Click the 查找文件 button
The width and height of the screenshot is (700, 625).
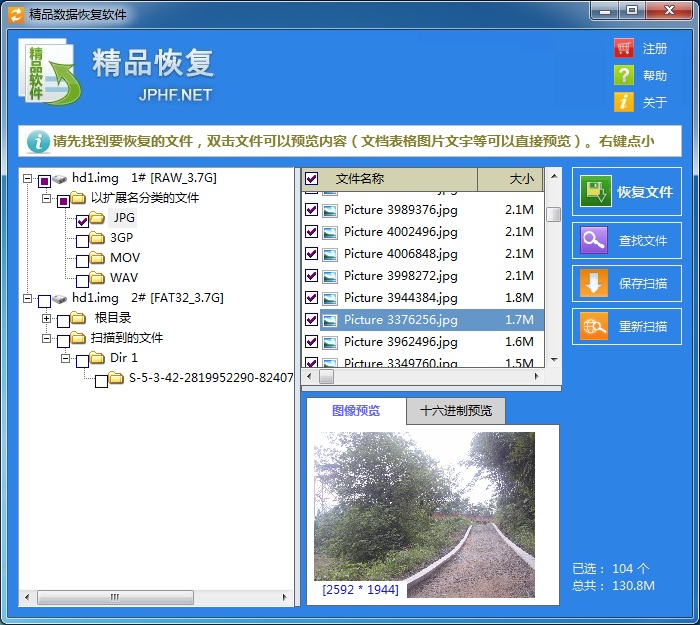627,240
